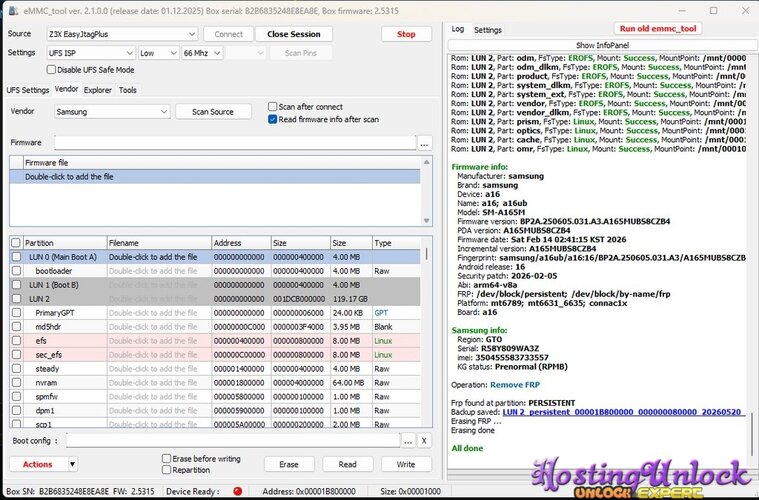Check the efs partition checkbox
Screen dimensions: 759x500
tap(16, 341)
